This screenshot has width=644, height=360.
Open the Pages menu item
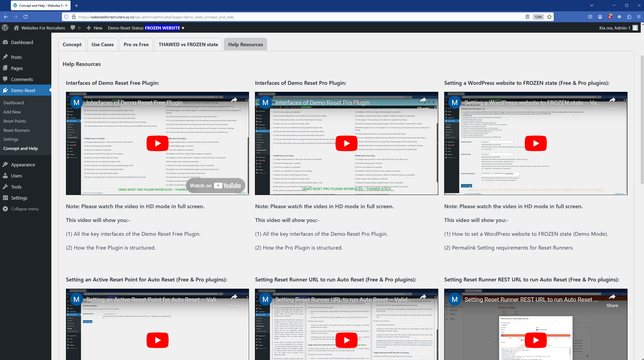26,68
